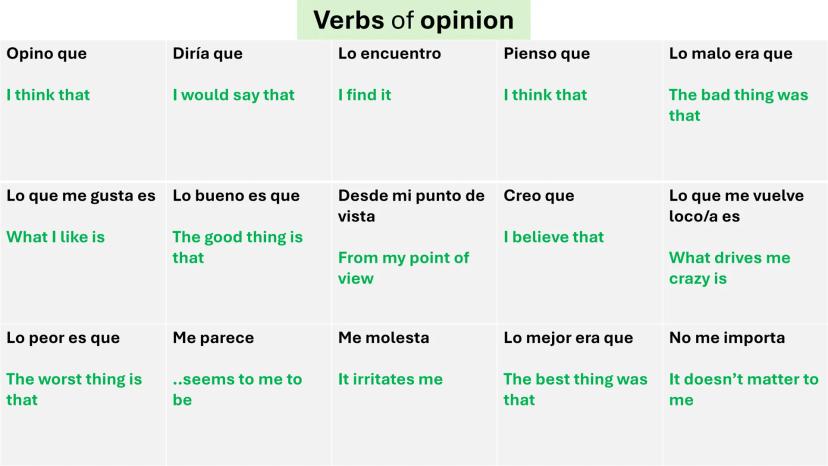The width and height of the screenshot is (828, 466).
Task: Select the "Me parece" heading
Action: coord(213,338)
